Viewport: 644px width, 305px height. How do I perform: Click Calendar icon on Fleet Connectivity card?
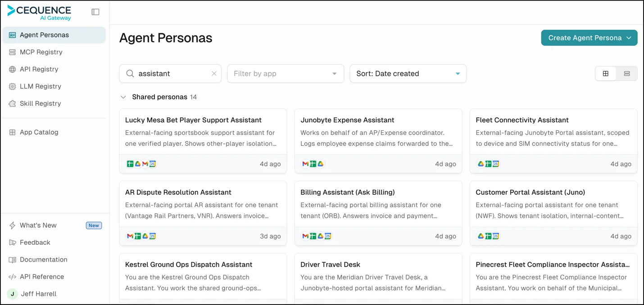[x=496, y=164]
